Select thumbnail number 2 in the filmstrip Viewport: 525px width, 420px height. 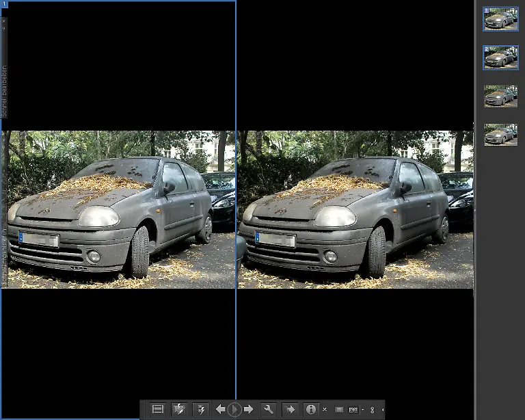click(x=500, y=57)
